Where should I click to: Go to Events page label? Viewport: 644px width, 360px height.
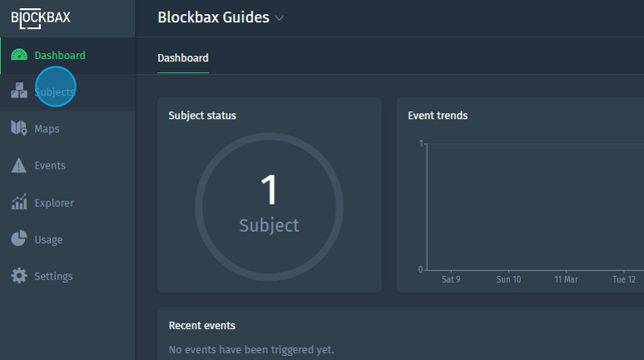click(x=50, y=165)
